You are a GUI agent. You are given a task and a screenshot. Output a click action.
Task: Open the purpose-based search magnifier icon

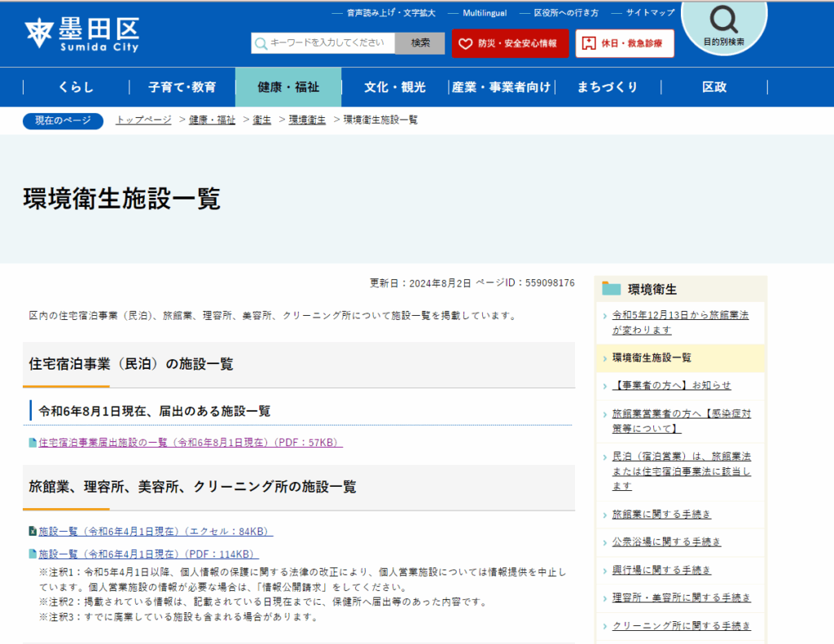[x=723, y=19]
